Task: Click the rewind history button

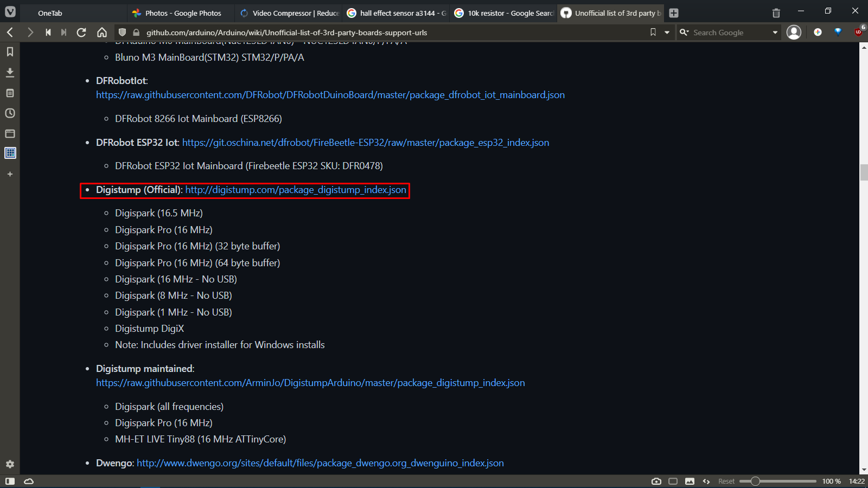Action: click(x=48, y=33)
